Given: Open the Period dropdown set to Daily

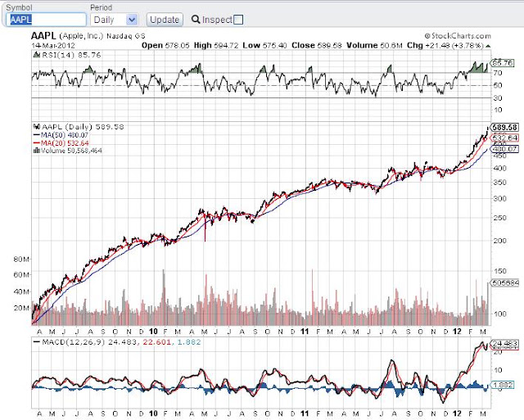Looking at the screenshot, I should [x=114, y=20].
